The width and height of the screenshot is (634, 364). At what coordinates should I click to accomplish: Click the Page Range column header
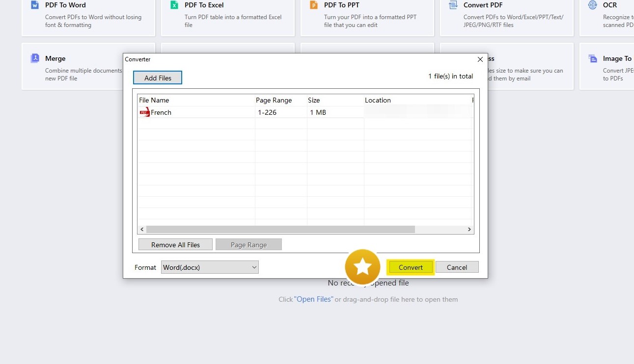coord(281,100)
